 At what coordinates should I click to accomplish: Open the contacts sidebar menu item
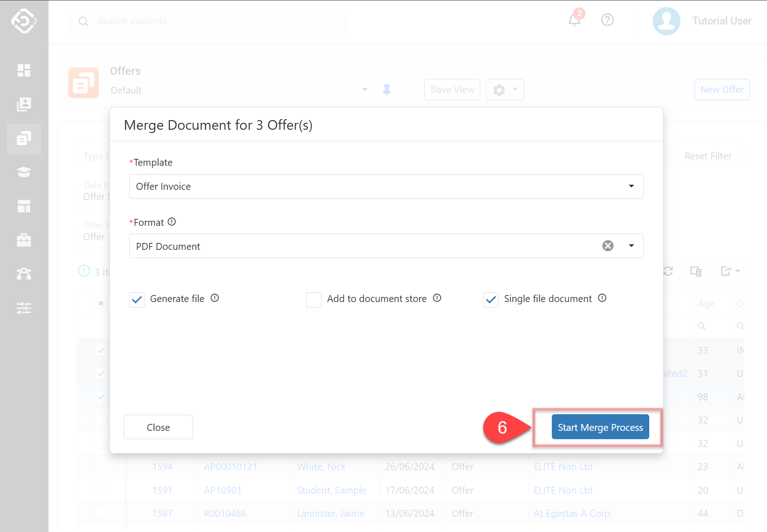point(24,104)
